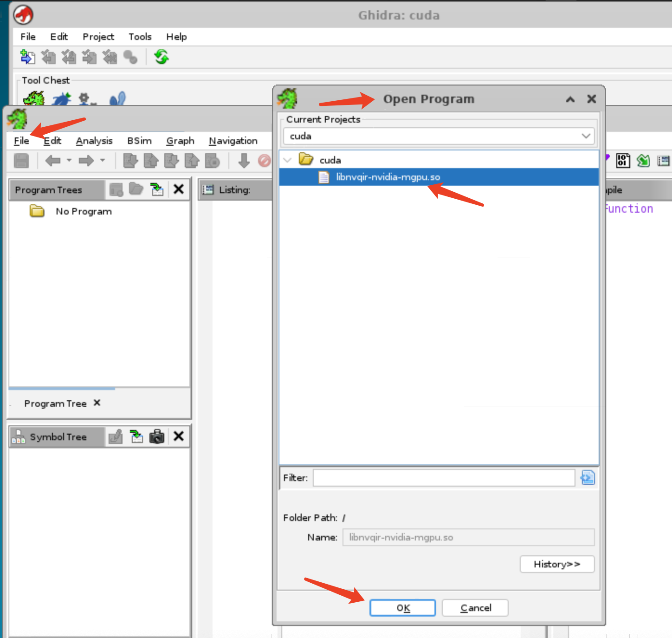Image resolution: width=672 pixels, height=638 pixels.
Task: Click into the Filter text field
Action: pyautogui.click(x=444, y=478)
